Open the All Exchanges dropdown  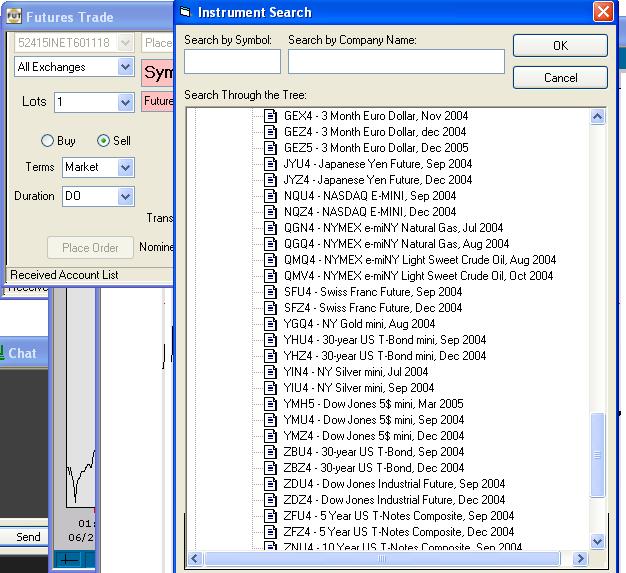tap(125, 67)
